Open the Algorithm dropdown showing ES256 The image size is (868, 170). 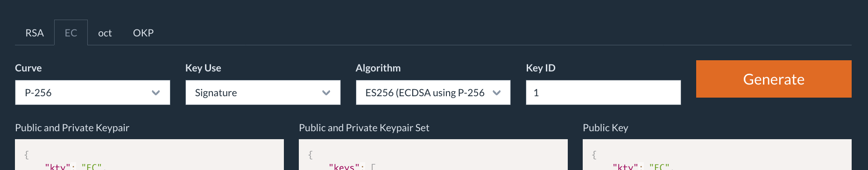433,92
